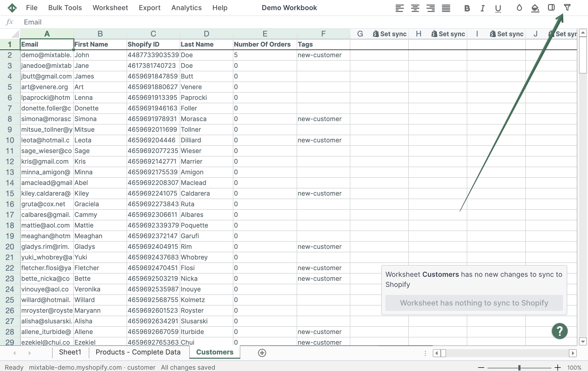Click the Shopify Set sync icon on column G

coord(375,34)
